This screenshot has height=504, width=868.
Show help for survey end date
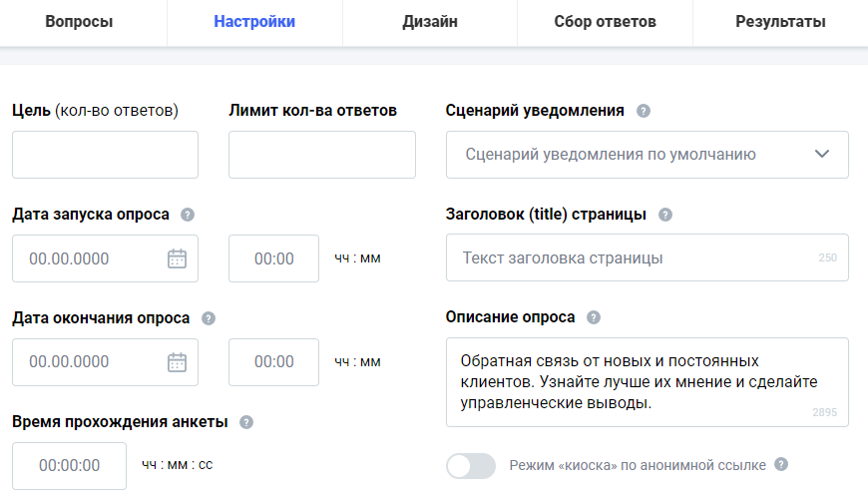[x=209, y=318]
